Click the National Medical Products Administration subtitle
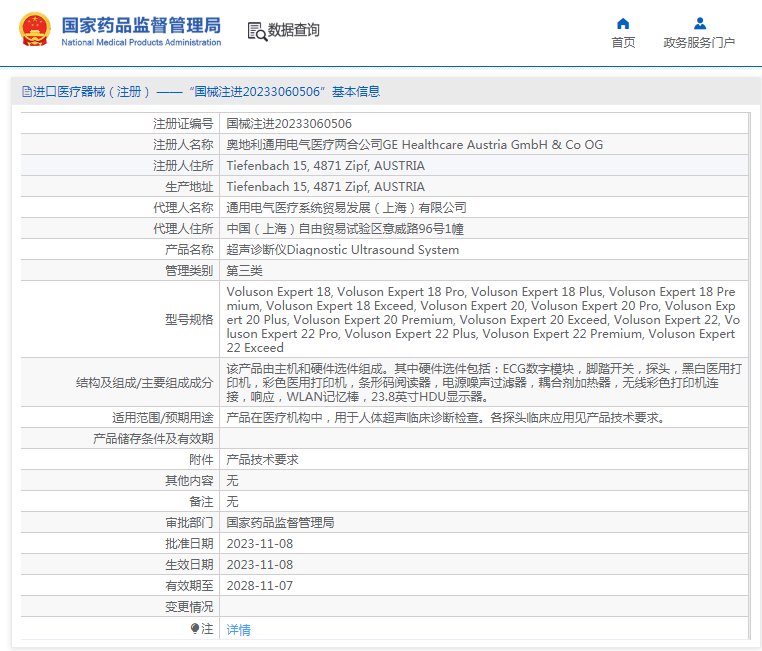Screen dimensions: 762x651 141,42
